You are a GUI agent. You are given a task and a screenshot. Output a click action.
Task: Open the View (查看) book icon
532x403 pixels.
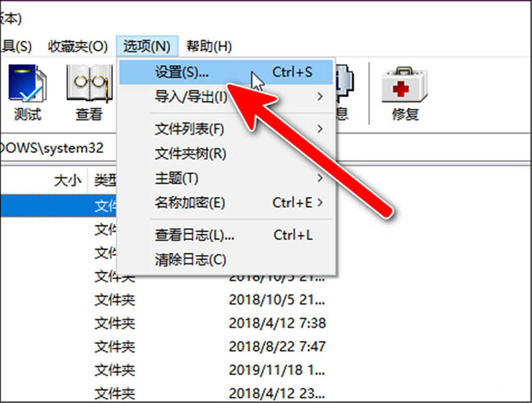(89, 92)
